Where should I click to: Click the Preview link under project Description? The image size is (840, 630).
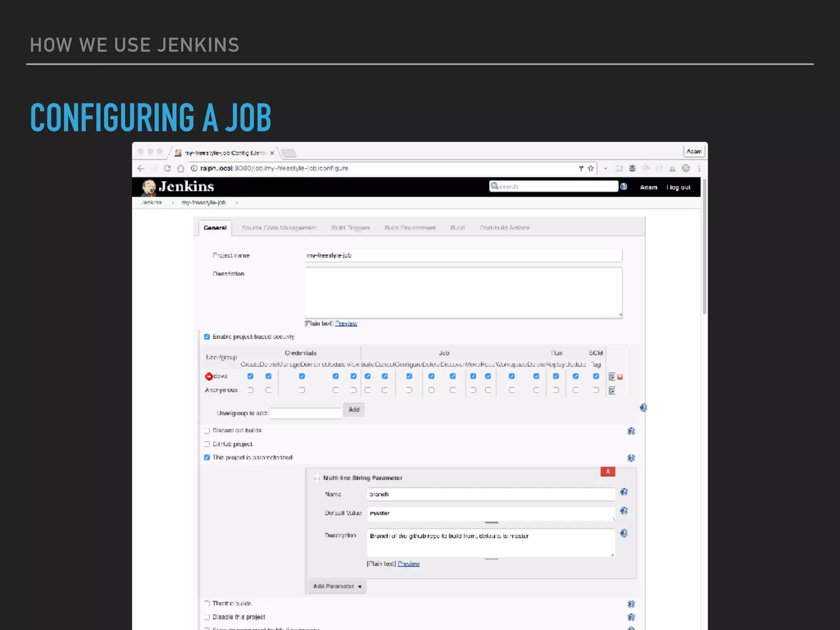[346, 324]
